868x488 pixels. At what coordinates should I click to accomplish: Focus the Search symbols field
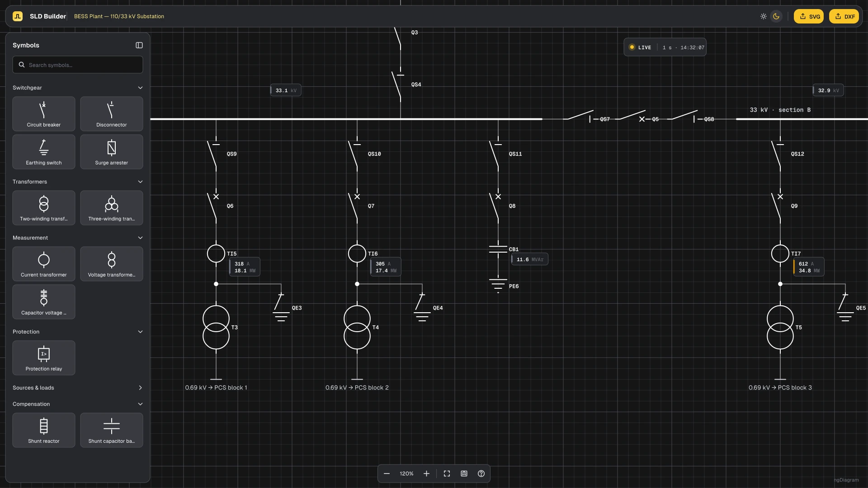tap(78, 65)
